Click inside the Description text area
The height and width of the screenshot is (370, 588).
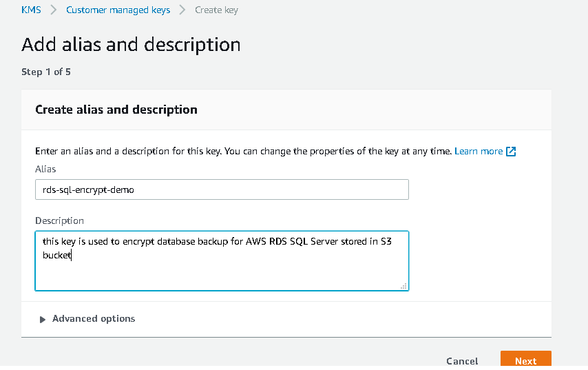tap(222, 269)
